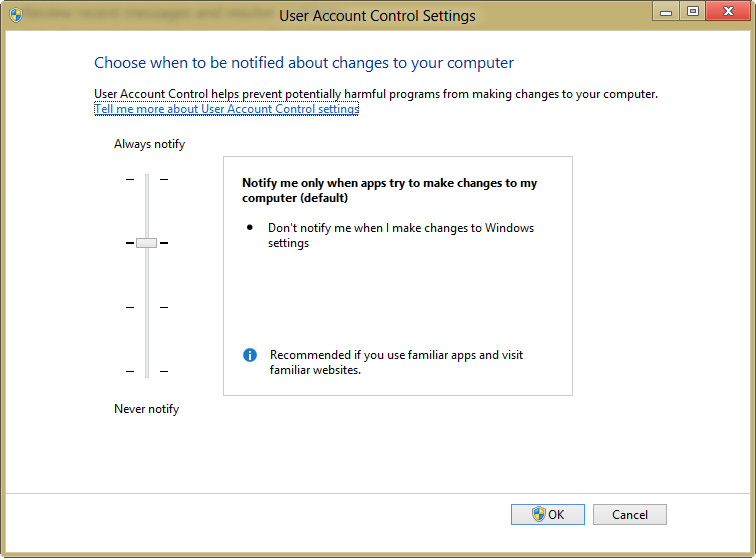Set slider to the topmost Always notify tick
Viewport: 756px width, 558px height.
147,179
